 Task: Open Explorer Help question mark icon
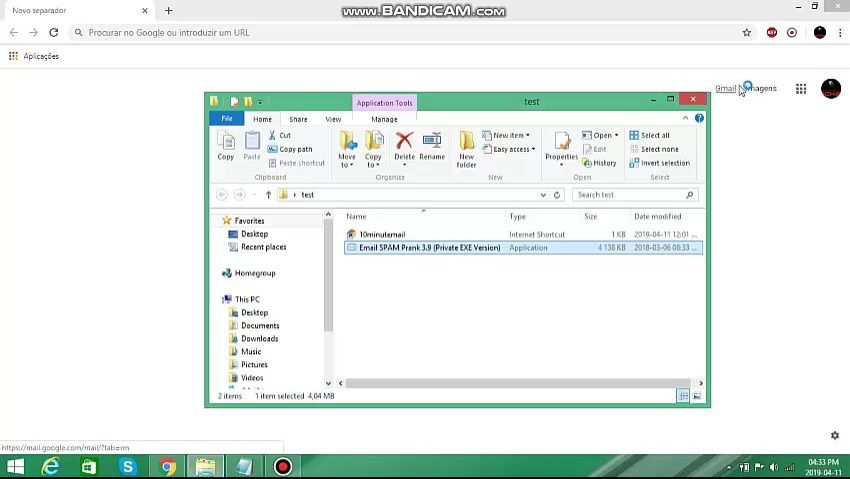tap(699, 118)
